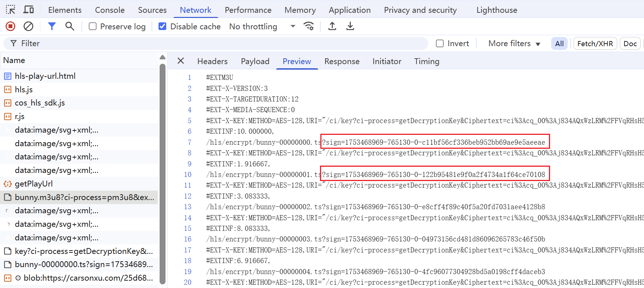This screenshot has height=288, width=644.
Task: Open network conditions Wi-Fi settings icon
Action: 309,26
